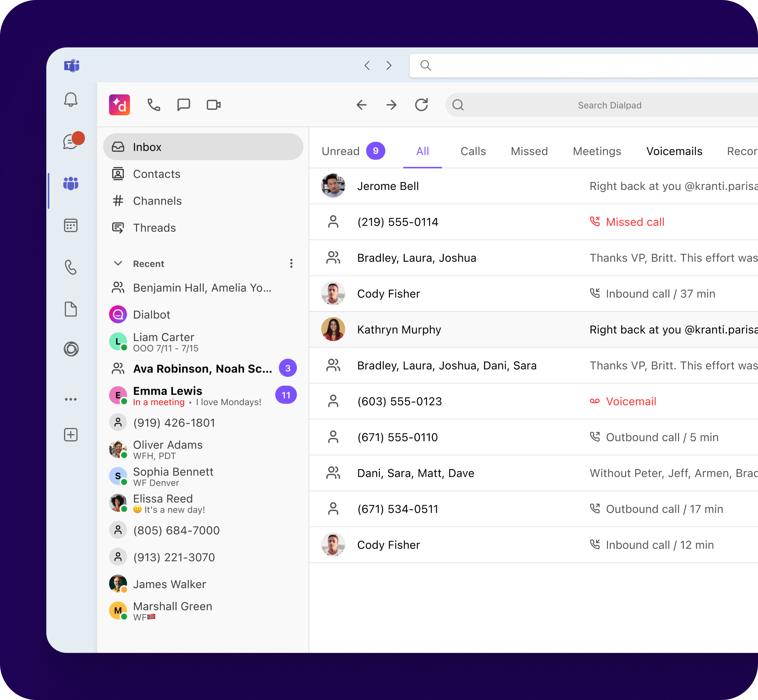Refresh Dialpad with reload icon
This screenshot has width=758, height=700.
point(422,105)
